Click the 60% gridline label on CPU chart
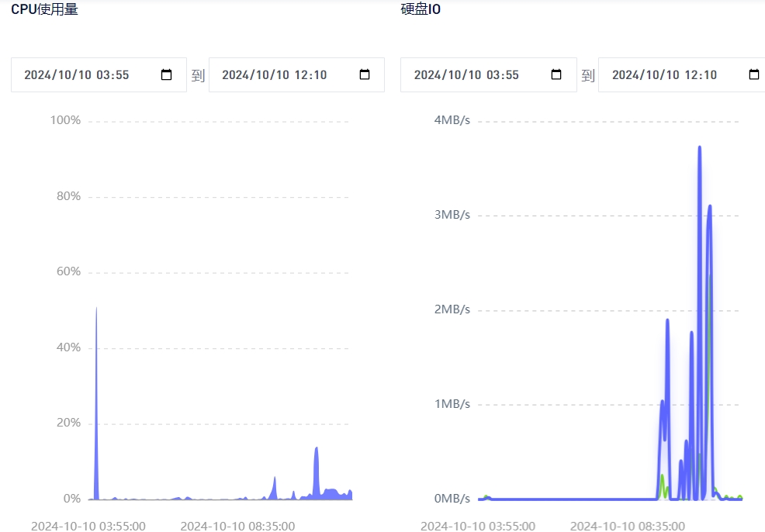 pyautogui.click(x=68, y=271)
